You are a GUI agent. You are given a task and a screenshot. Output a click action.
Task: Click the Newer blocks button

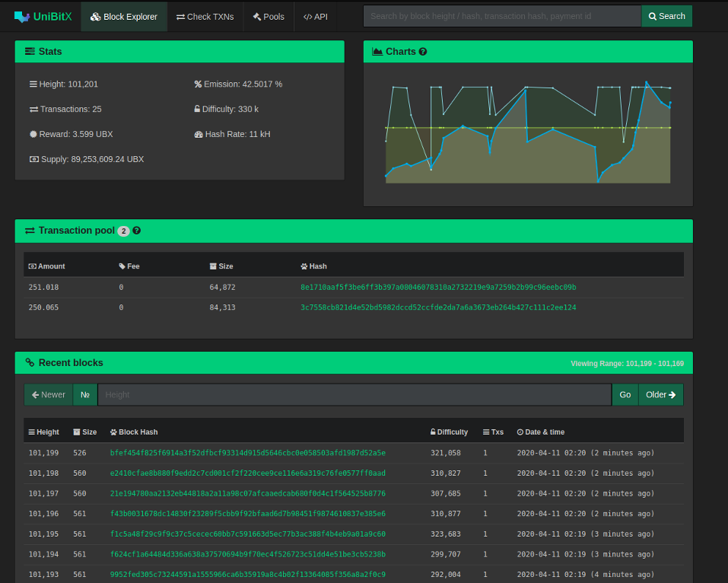48,395
